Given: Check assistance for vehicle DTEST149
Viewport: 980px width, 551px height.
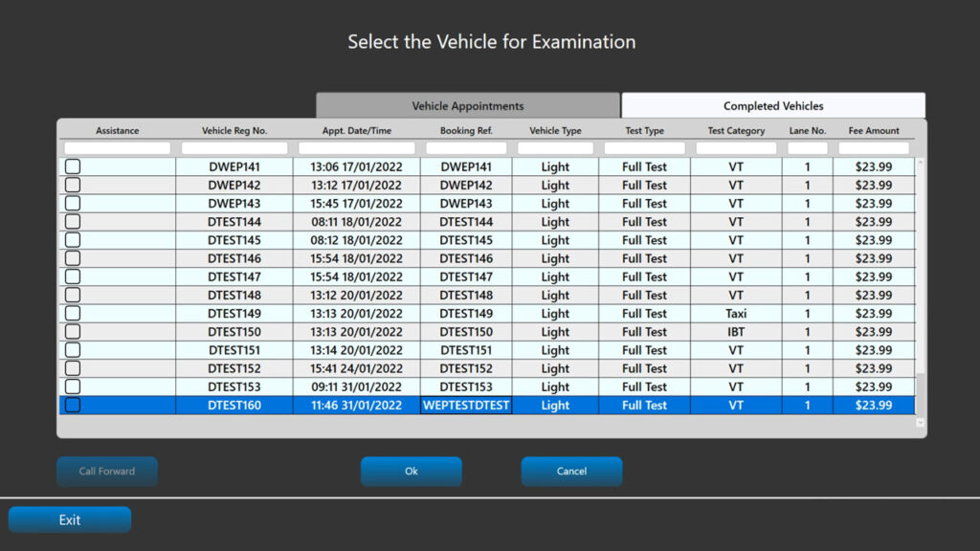Looking at the screenshot, I should [72, 314].
